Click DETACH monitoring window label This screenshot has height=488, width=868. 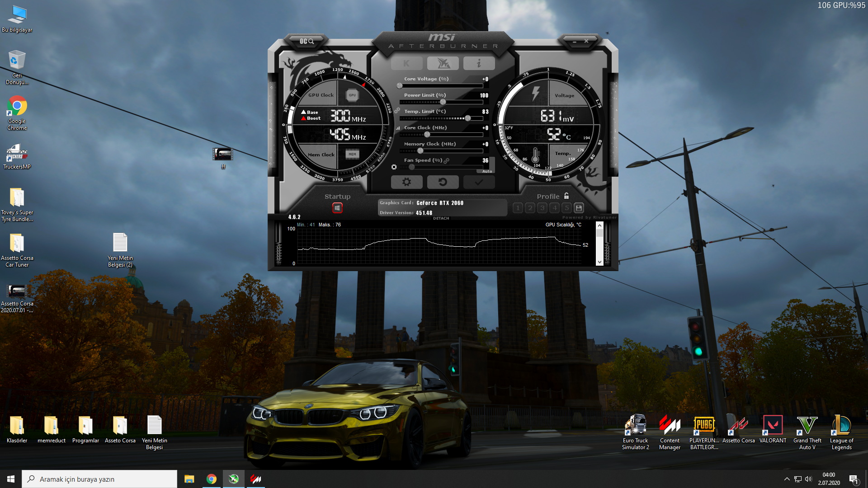[441, 218]
